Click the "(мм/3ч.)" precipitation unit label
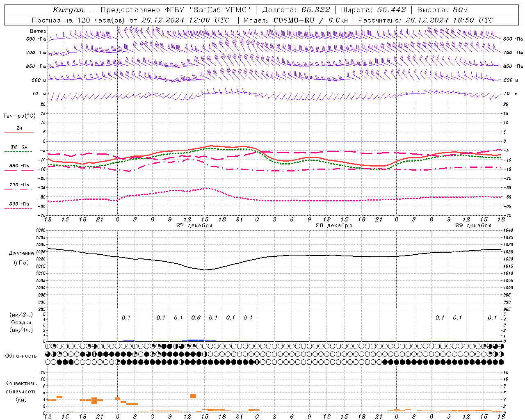The image size is (525, 420). [x=21, y=315]
